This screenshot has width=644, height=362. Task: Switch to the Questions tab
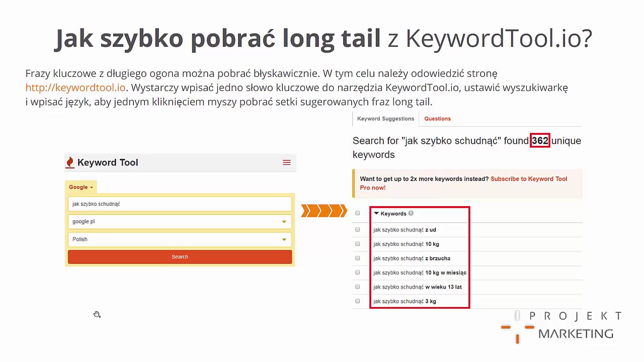(437, 119)
